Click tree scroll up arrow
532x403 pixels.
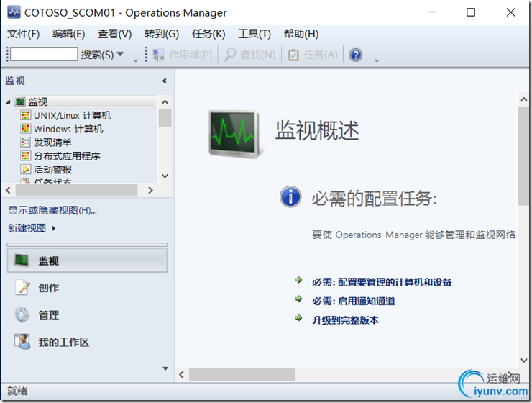165,102
